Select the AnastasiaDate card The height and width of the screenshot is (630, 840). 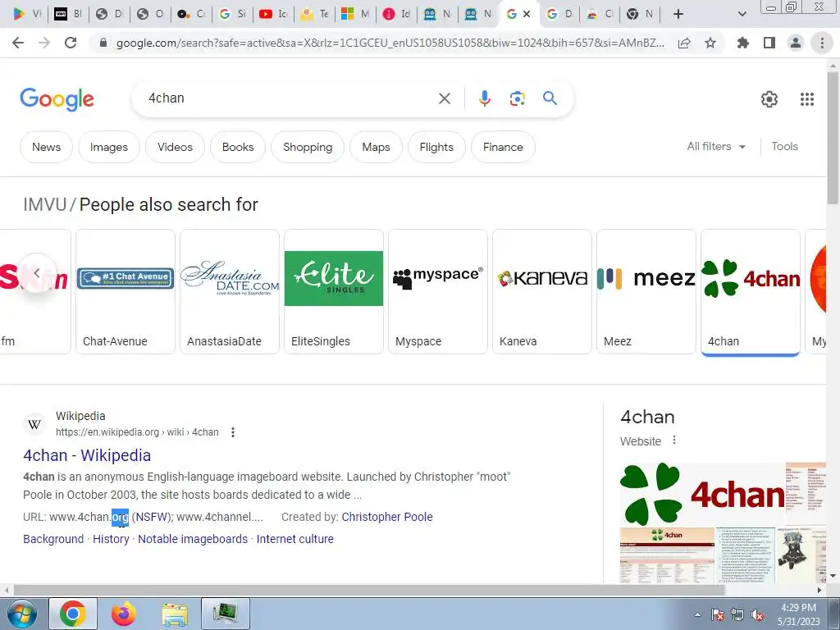point(230,291)
